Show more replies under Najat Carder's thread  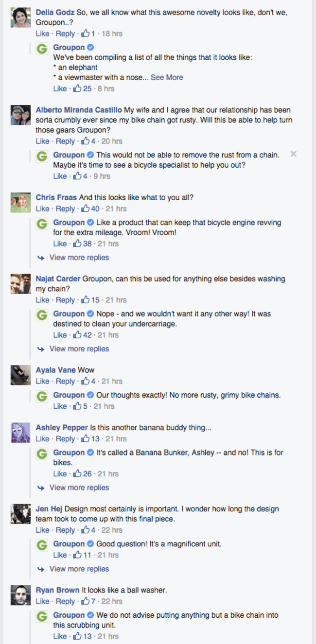[x=79, y=349]
